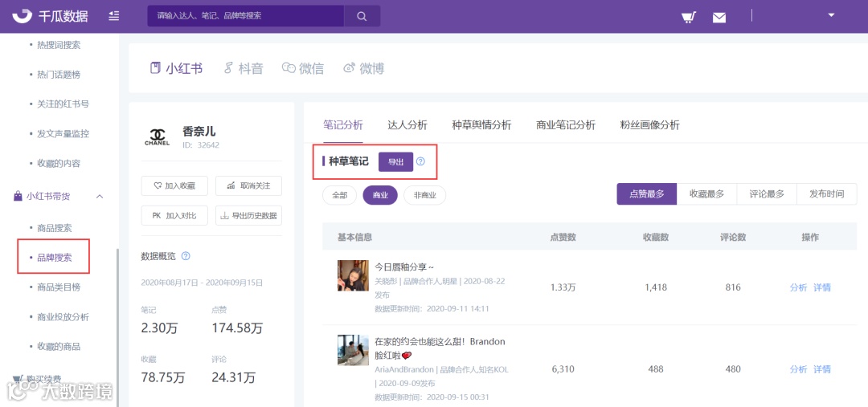
Task: Switch to the 小红书 platform tab
Action: click(x=177, y=68)
